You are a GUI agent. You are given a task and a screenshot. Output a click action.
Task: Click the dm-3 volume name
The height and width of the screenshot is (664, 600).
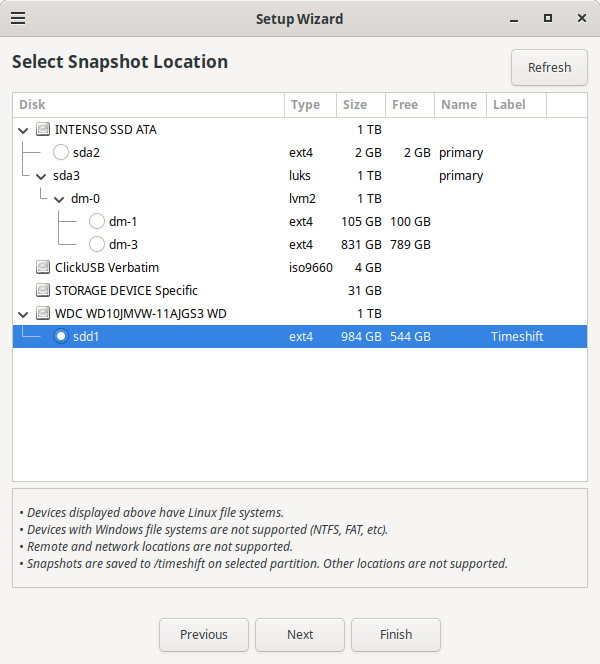click(123, 244)
